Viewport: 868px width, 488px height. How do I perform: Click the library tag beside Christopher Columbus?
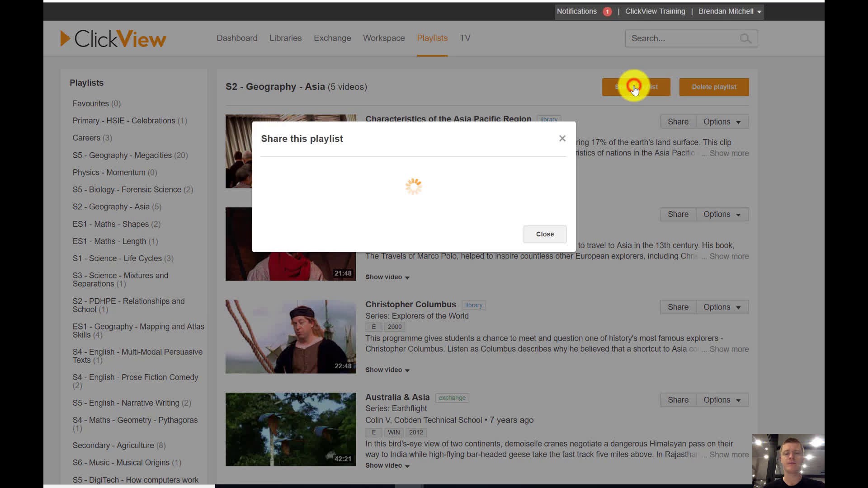pos(473,305)
